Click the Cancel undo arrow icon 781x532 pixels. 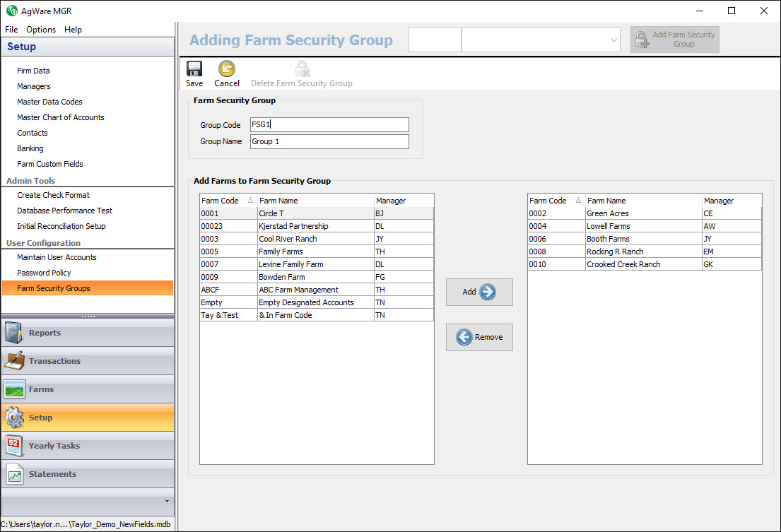coord(227,69)
